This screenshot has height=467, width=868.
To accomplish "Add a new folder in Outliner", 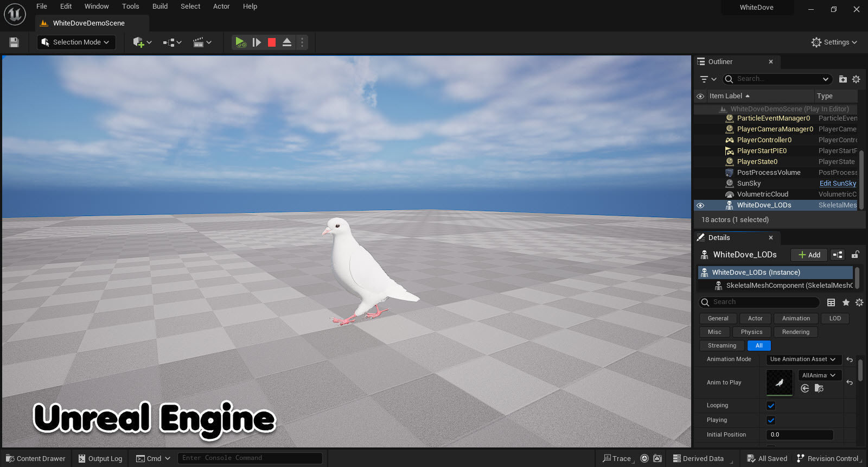I will coord(843,79).
